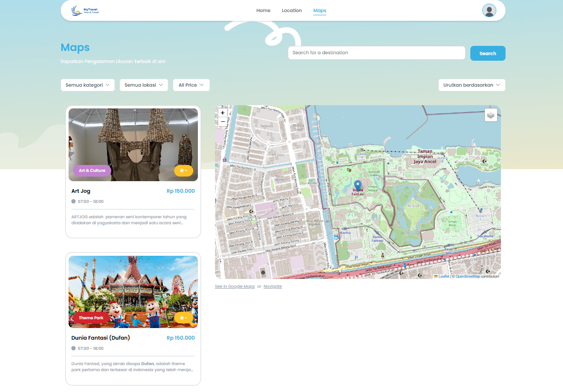Click the Search button
Screen dimensions: 563x392
[x=487, y=53]
